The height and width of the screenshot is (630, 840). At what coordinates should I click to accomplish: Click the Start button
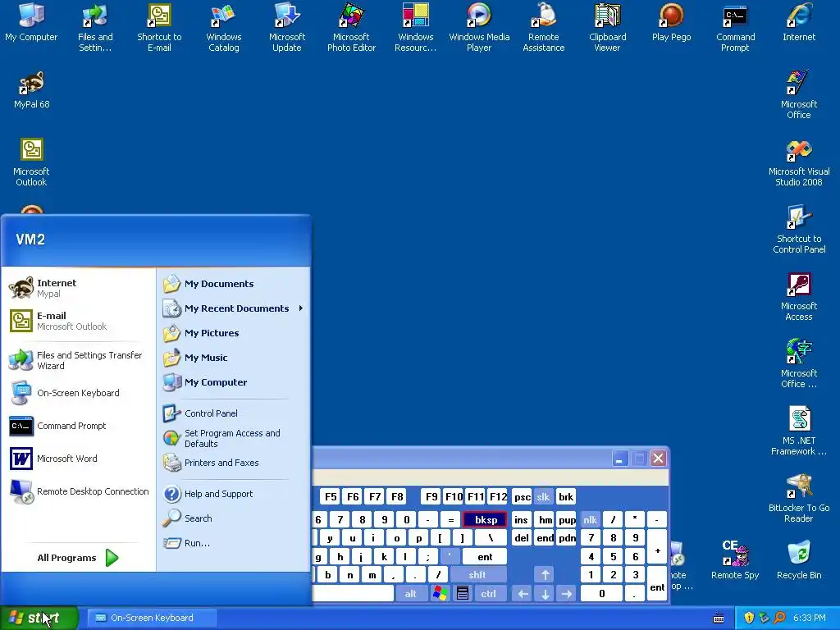tap(39, 618)
